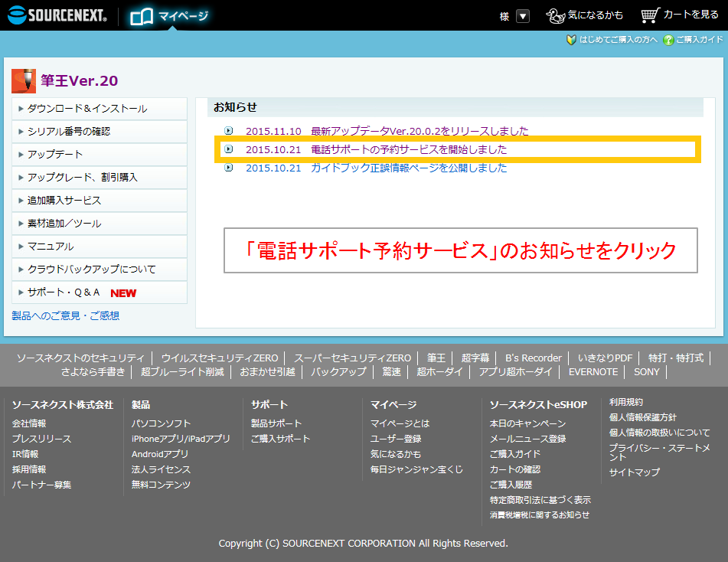
Task: Click the shopping cart icon
Action: click(x=650, y=15)
